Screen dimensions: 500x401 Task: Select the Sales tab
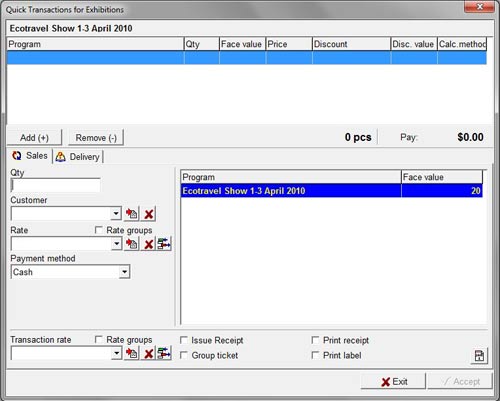30,156
